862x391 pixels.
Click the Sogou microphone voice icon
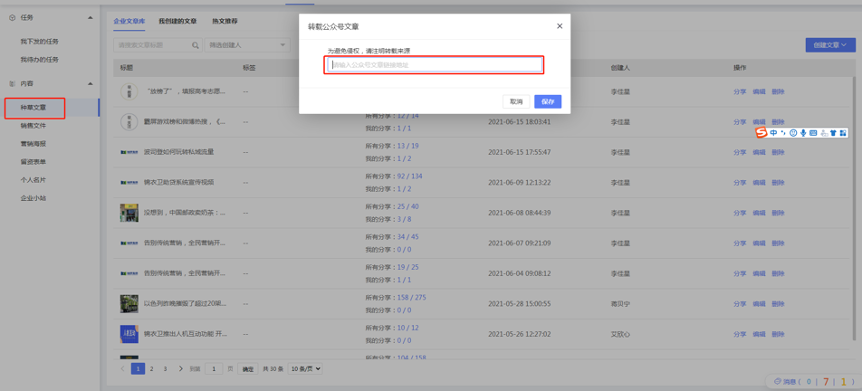point(803,133)
